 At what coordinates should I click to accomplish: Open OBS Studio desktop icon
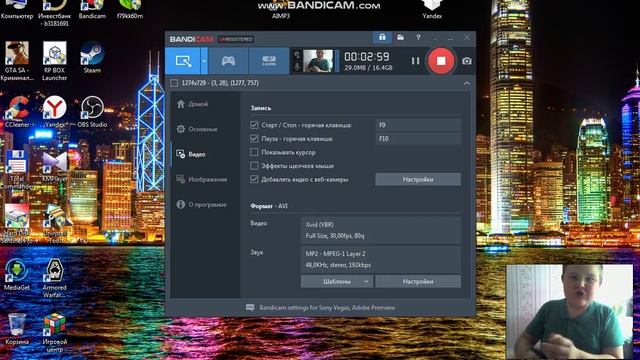(92, 112)
